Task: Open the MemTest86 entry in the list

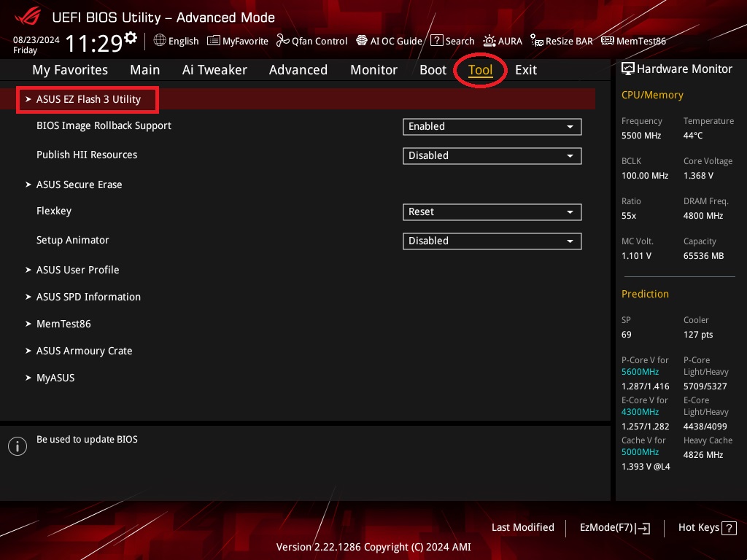Action: tap(63, 324)
